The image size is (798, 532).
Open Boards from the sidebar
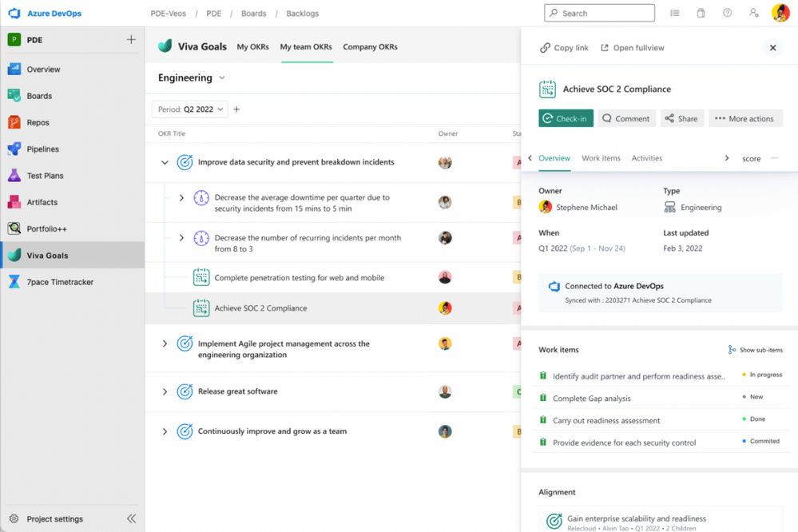click(x=38, y=96)
